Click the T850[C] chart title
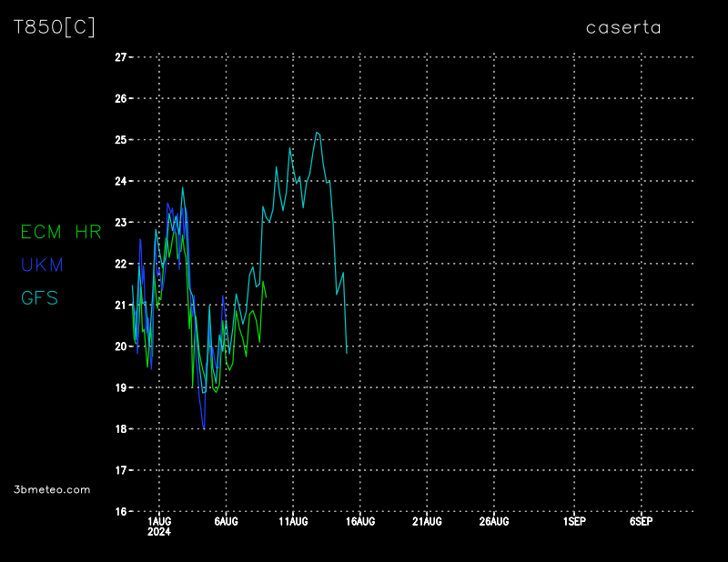The height and width of the screenshot is (562, 728). click(54, 27)
